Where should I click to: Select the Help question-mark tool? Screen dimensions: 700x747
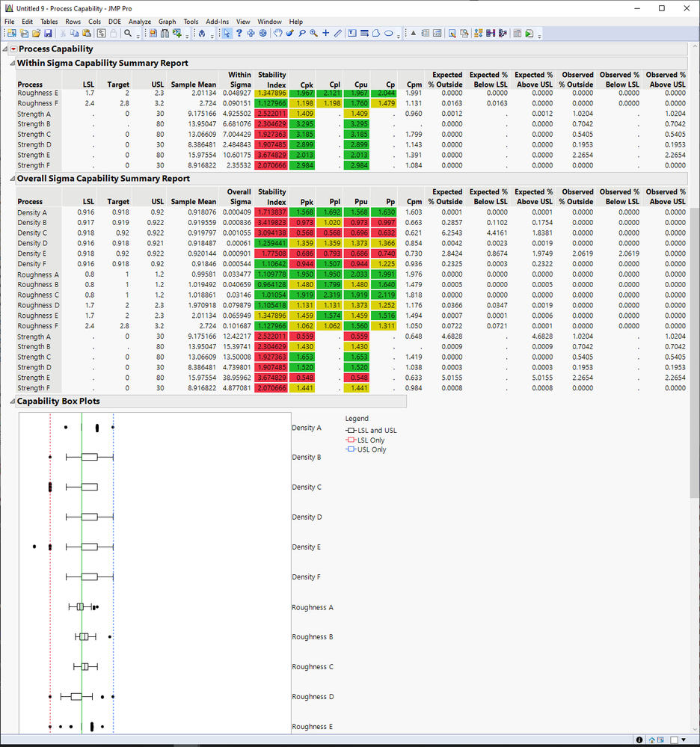(x=239, y=34)
